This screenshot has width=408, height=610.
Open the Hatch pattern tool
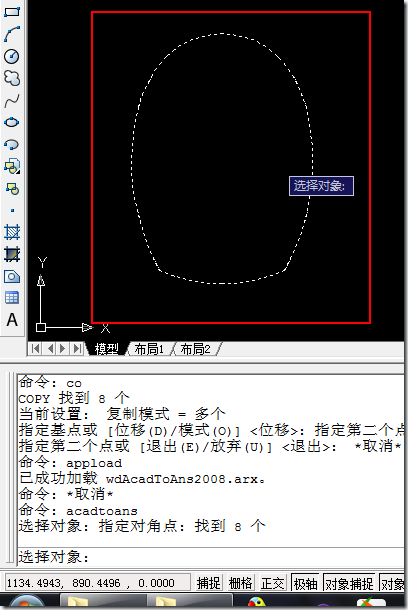[12, 232]
